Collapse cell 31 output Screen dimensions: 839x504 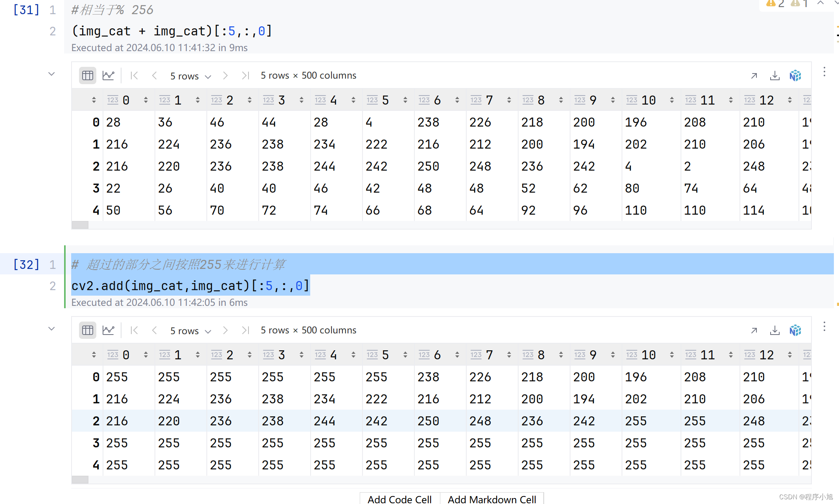coord(52,74)
